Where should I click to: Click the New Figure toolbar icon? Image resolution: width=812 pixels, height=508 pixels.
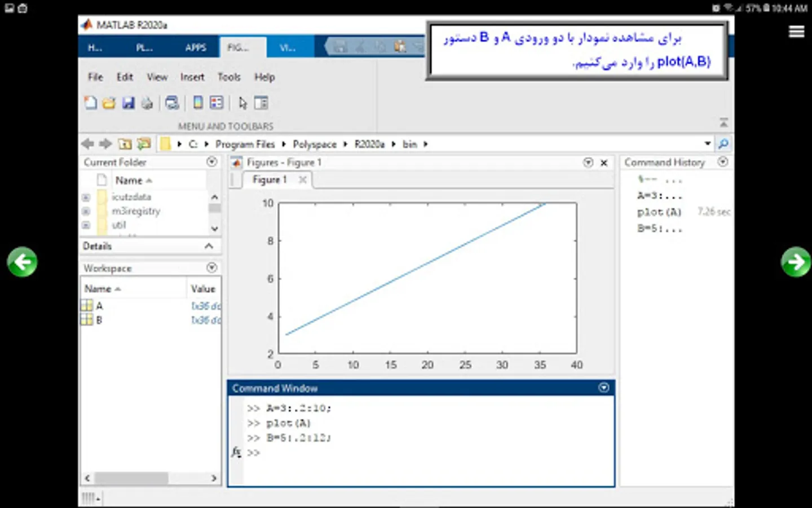pyautogui.click(x=90, y=103)
